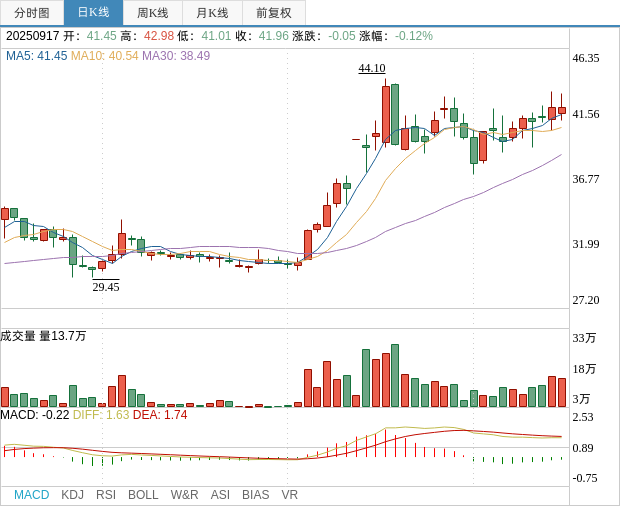
Task: Click the opening price 41.45 value
Action: [x=102, y=36]
